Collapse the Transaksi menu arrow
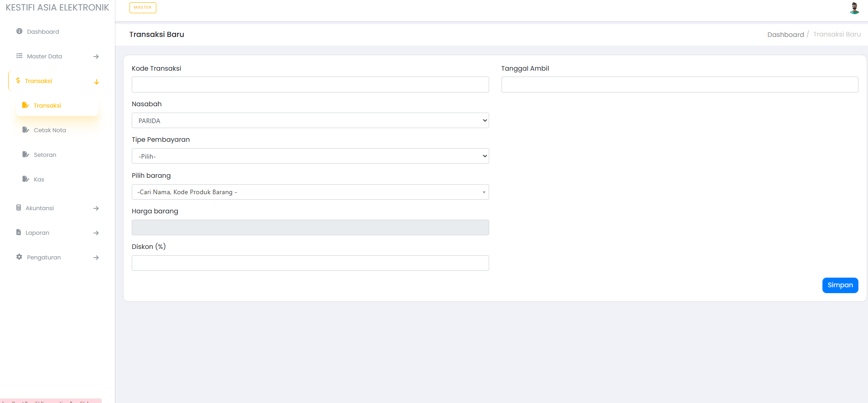Screen dimensions: 868x403 coord(96,82)
